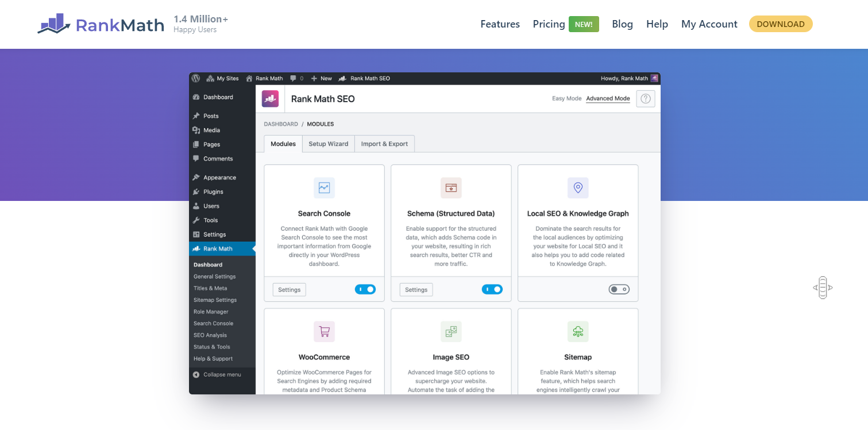Screen dimensions: 868x430
Task: Click the Appearance brush icon in the sidebar
Action: (196, 177)
